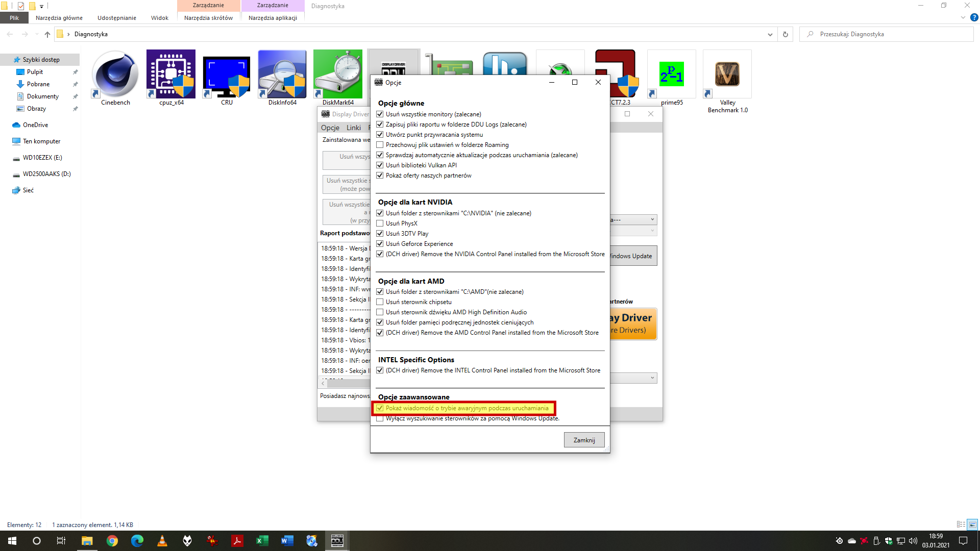Enable the Usuń PhysX checkbox
Viewport: 980px width, 551px height.
pos(380,223)
